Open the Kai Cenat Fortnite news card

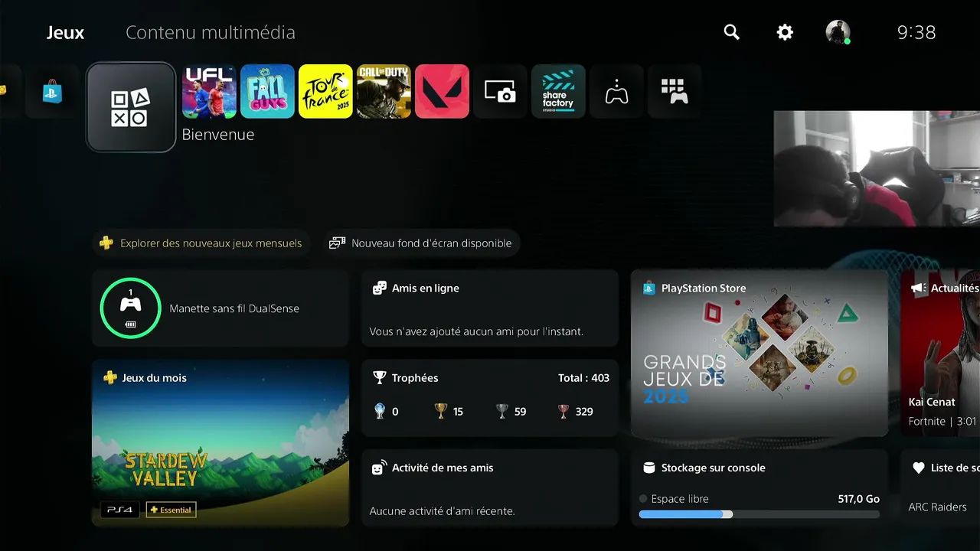click(940, 353)
